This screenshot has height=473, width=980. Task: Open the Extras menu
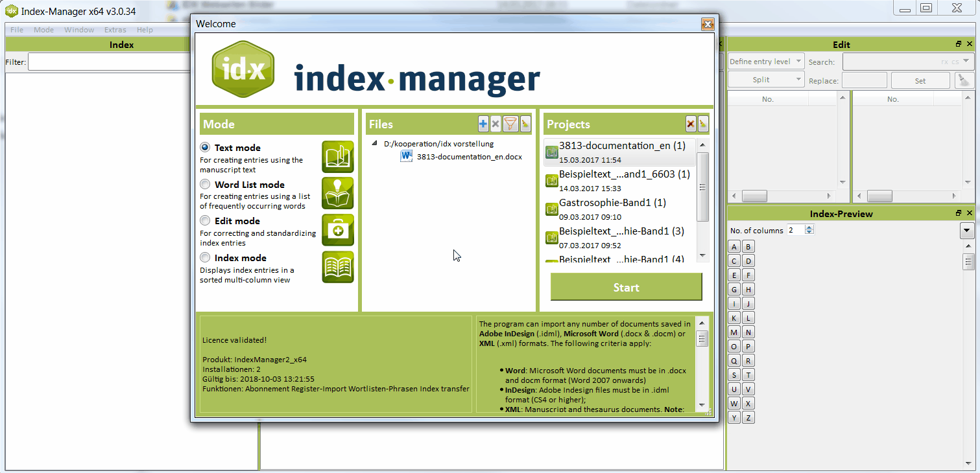pyautogui.click(x=115, y=29)
